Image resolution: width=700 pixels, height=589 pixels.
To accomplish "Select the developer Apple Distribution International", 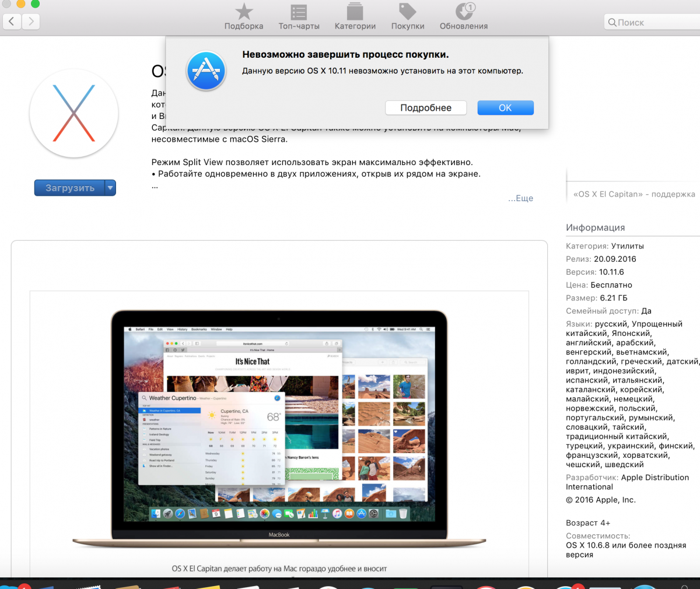I will [x=628, y=482].
